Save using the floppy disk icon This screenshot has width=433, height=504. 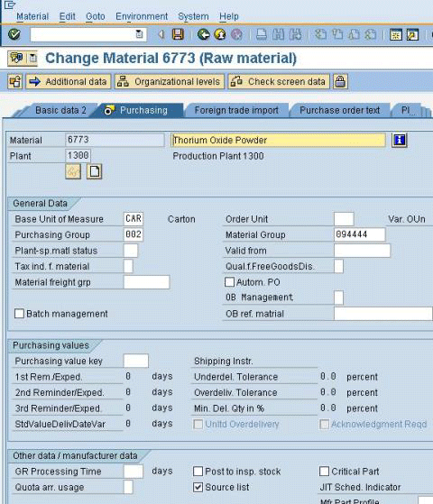point(178,34)
